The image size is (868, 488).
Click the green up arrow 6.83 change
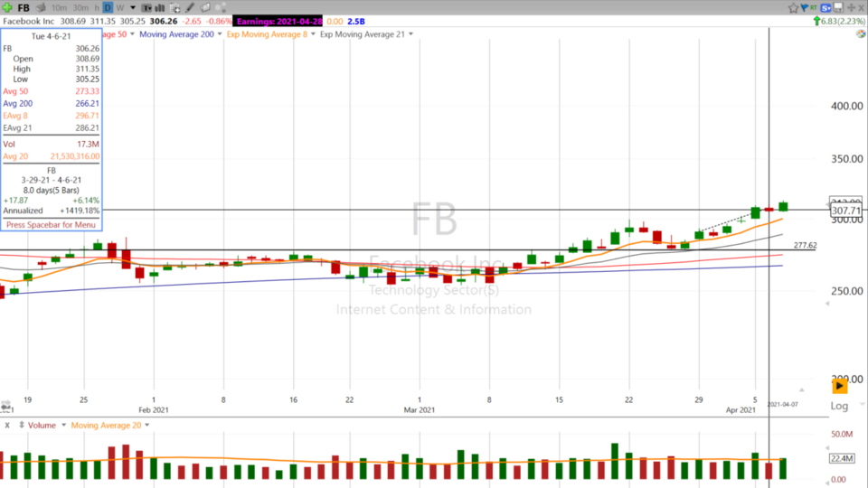[x=839, y=21]
